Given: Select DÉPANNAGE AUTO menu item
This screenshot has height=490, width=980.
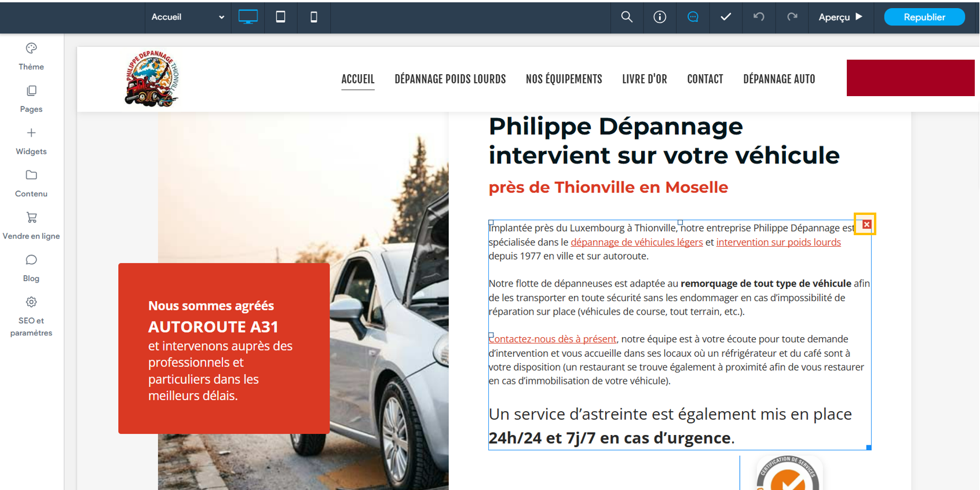Looking at the screenshot, I should point(779,79).
